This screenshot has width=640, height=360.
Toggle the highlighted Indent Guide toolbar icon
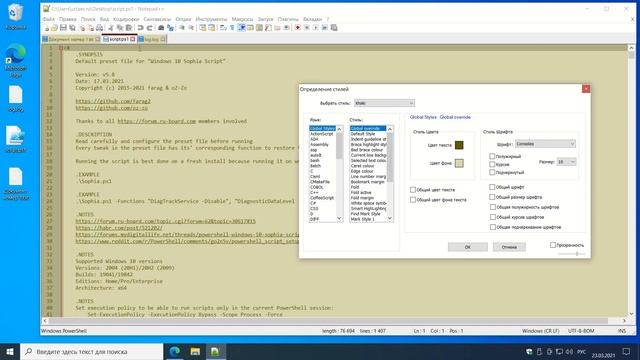tap(241, 28)
